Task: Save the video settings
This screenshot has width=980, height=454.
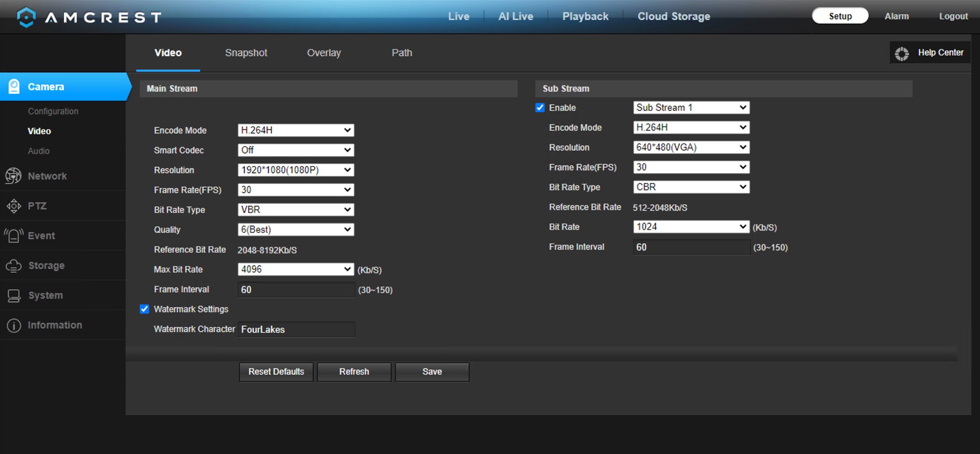Action: (432, 372)
